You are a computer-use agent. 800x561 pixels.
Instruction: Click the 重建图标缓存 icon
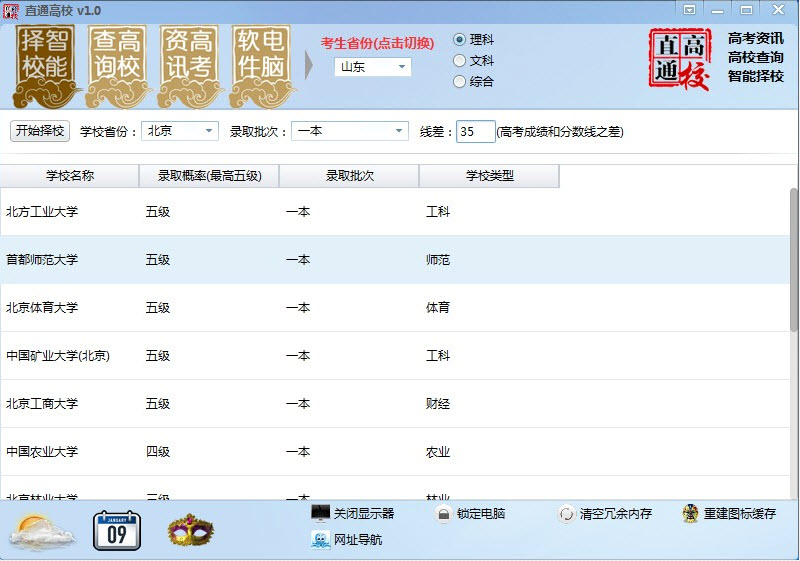690,514
